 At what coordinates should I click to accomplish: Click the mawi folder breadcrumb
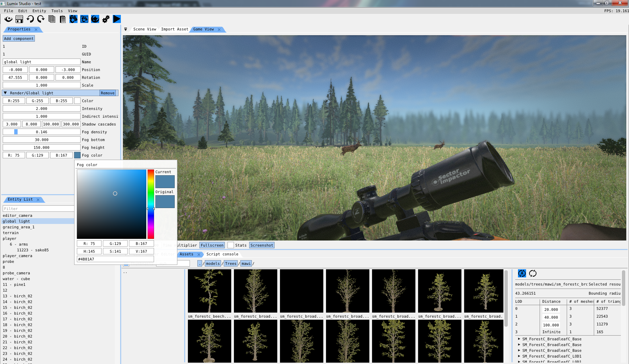pyautogui.click(x=246, y=264)
